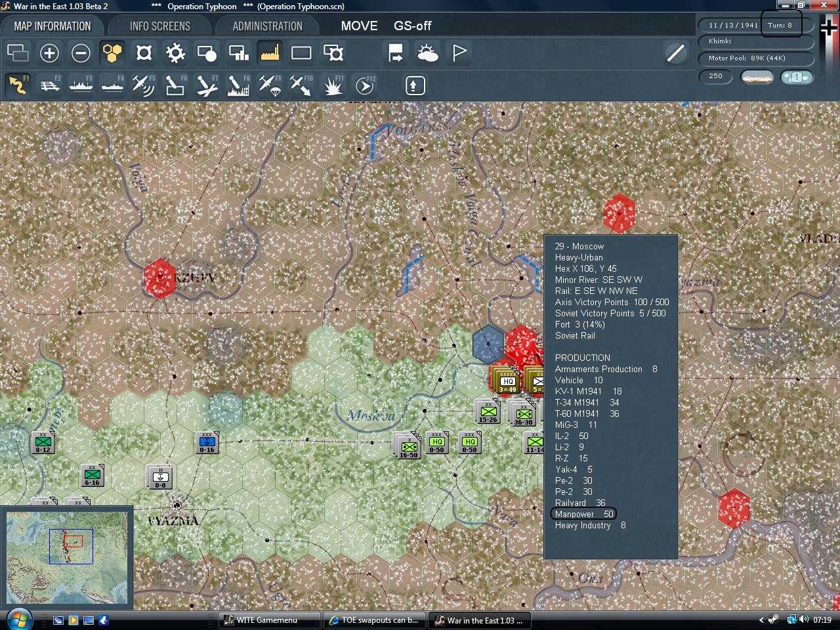The width and height of the screenshot is (840, 630).
Task: Select Bomb unit mode (F6)
Action: 175,85
